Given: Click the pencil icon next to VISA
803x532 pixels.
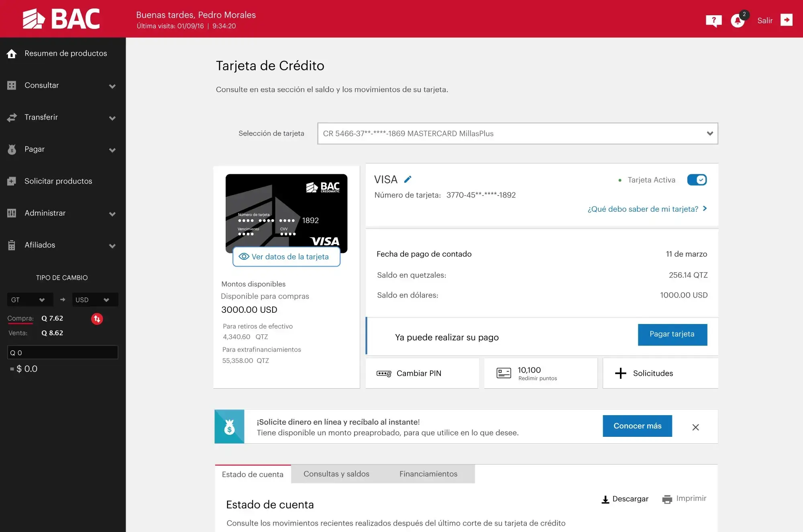Looking at the screenshot, I should click(x=408, y=179).
